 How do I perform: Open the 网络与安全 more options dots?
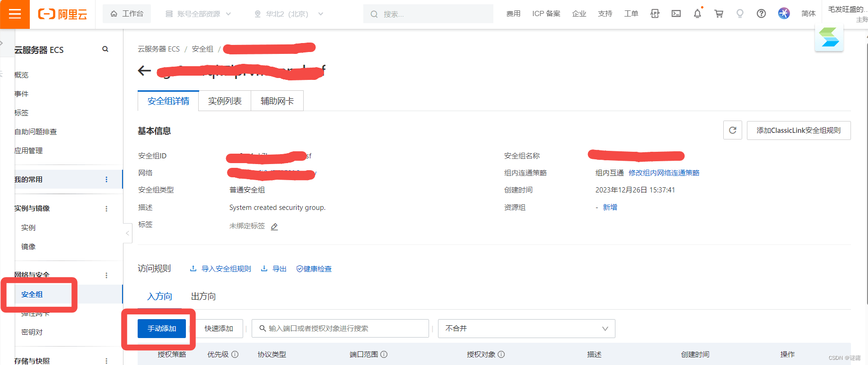click(106, 275)
